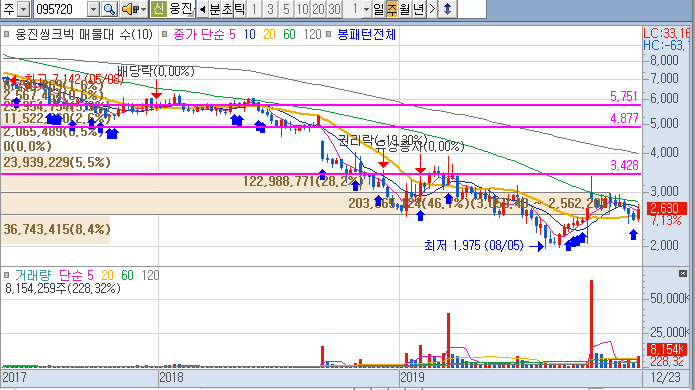Click the stock code field 095720

(60, 9)
